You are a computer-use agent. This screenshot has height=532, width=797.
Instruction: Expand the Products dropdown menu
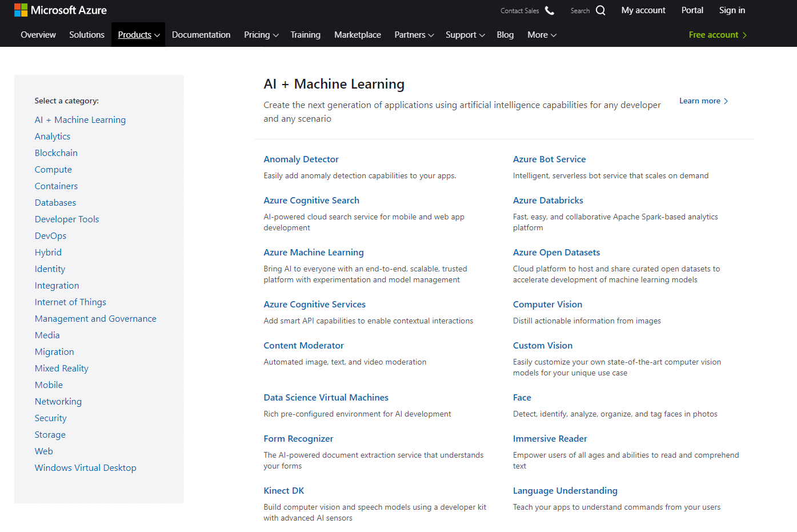tap(138, 34)
